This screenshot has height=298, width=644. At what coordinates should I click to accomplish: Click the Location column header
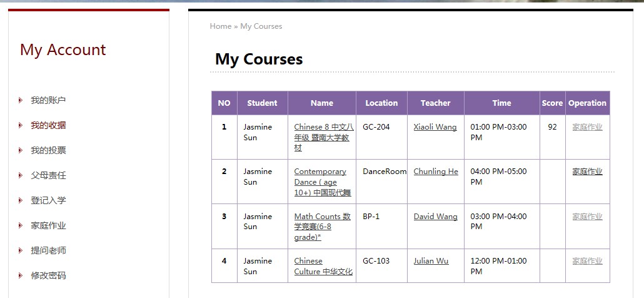[x=381, y=103]
